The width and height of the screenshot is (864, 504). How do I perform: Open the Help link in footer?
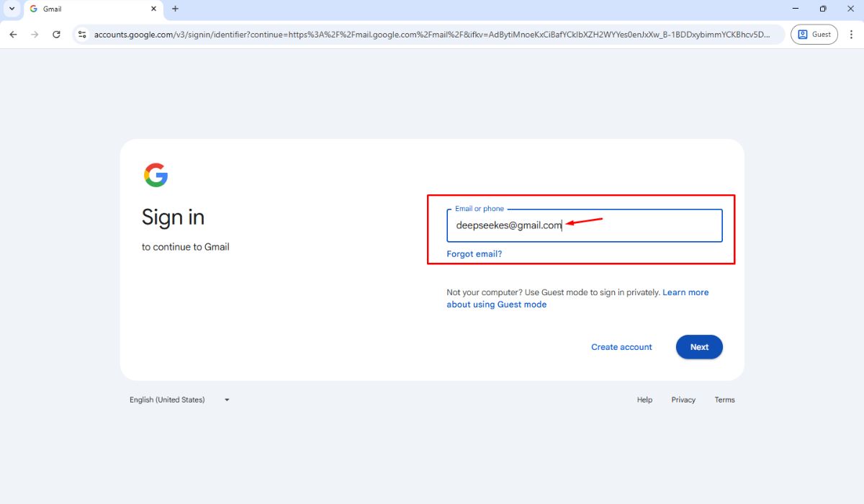click(x=644, y=400)
